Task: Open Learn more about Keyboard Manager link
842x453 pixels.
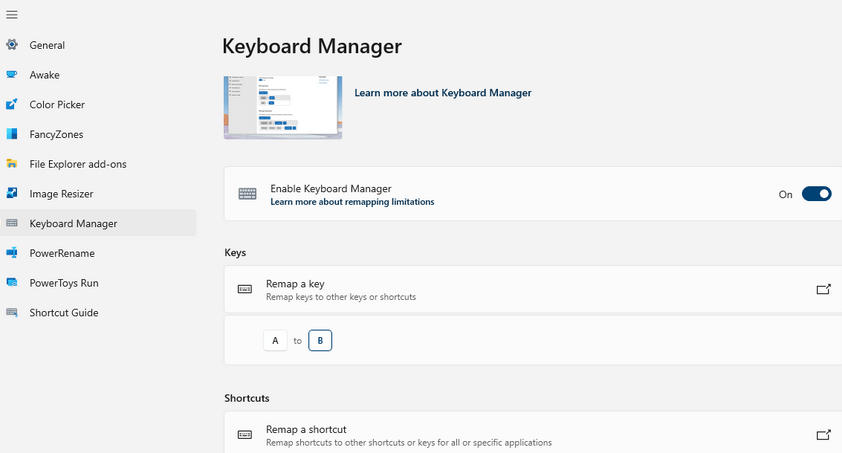Action: click(x=442, y=93)
